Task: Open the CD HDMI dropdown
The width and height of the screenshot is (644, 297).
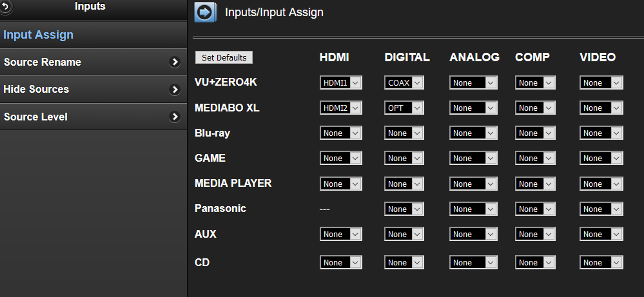Action: [x=341, y=263]
